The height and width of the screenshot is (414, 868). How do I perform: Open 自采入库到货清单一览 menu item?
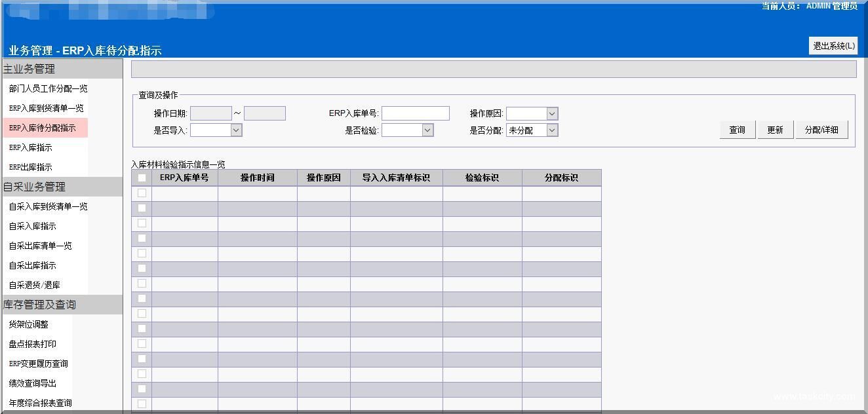point(48,206)
